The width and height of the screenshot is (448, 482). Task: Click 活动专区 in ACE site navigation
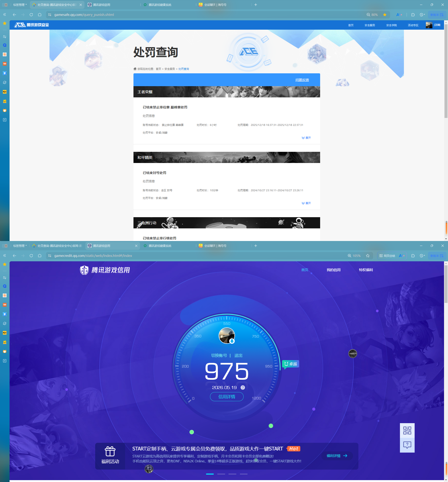[x=413, y=25]
